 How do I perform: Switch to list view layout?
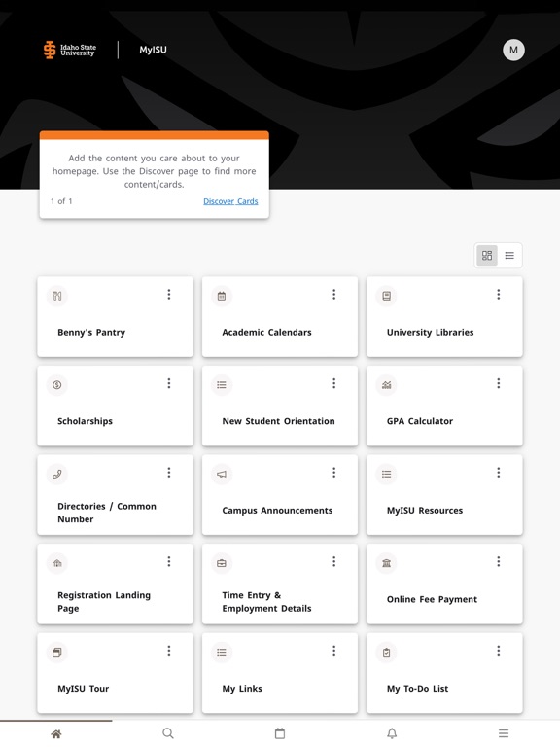pyautogui.click(x=509, y=256)
